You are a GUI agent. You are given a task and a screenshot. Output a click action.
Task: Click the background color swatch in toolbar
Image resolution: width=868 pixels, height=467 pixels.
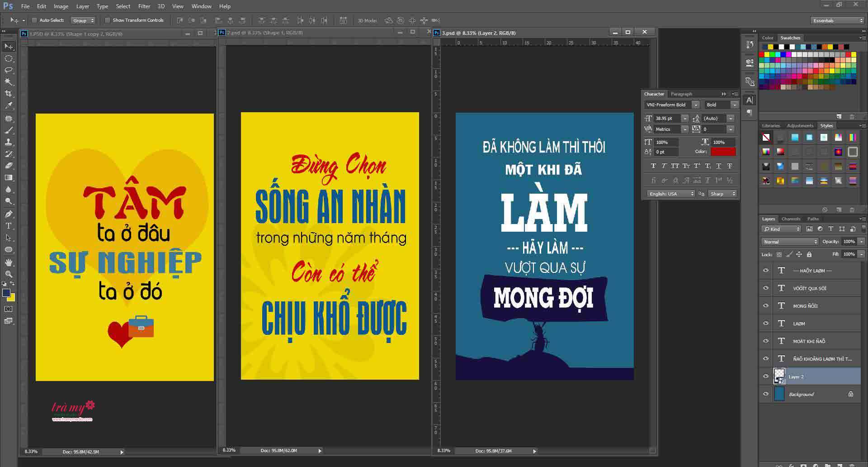pos(12,298)
